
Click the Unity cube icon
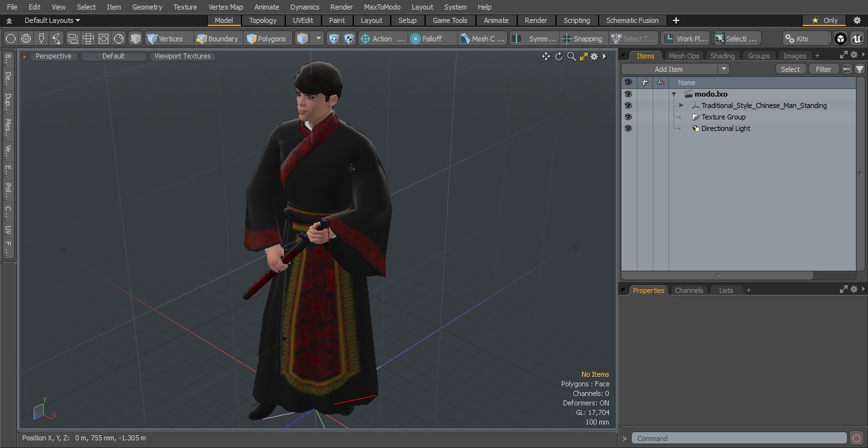pyautogui.click(x=841, y=39)
